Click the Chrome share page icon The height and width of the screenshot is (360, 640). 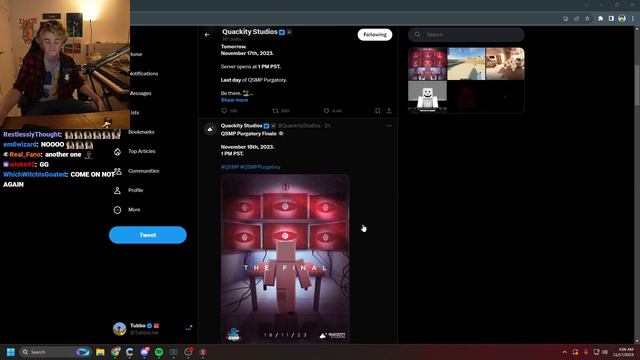576,18
